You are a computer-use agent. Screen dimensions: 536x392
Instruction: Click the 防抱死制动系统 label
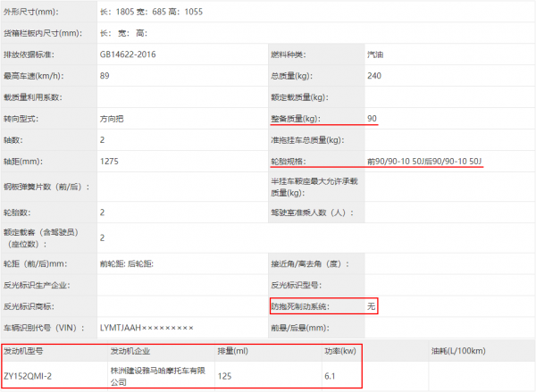300,306
